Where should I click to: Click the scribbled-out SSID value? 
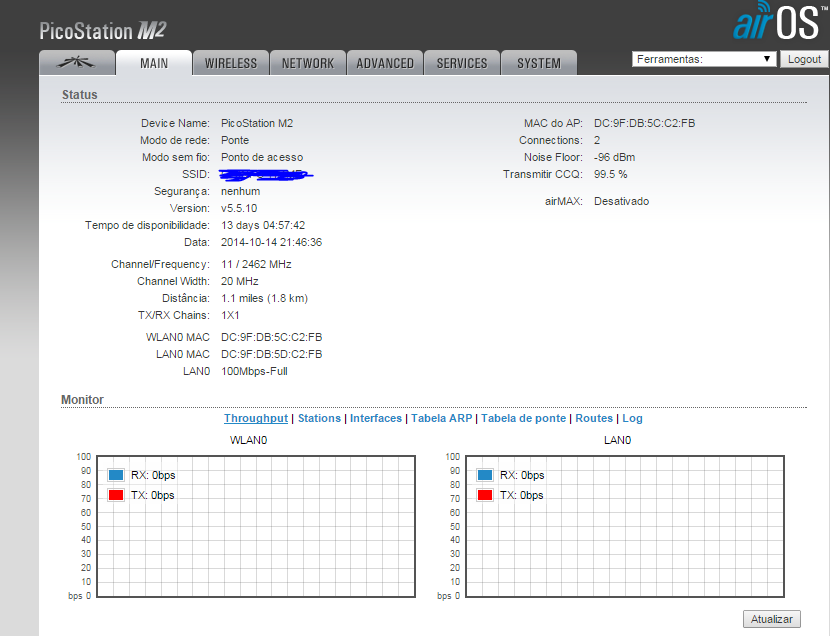tap(267, 174)
